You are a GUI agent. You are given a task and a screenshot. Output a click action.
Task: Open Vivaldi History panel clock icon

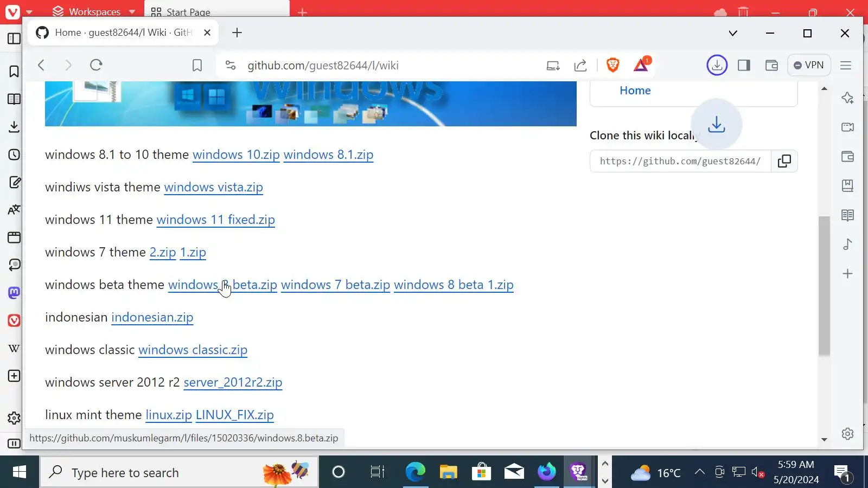(x=14, y=155)
